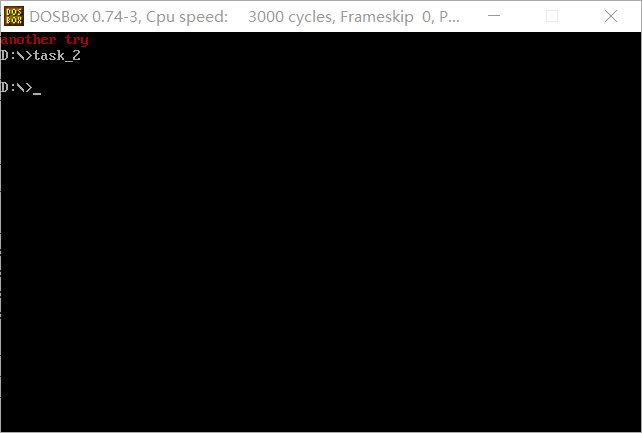Screen dimensions: 642x433
Task: Click the blank line below task_2
Action: click(x=321, y=71)
